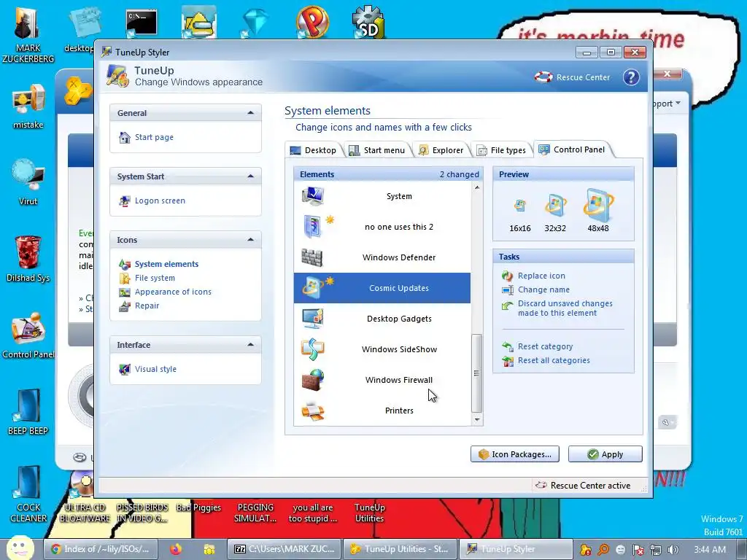Open the Rescue Center lifebuoy link
This screenshot has height=560, width=747.
(x=572, y=77)
